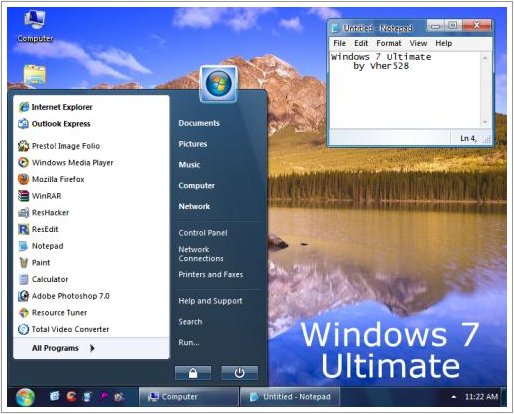
Task: Click the Notepad title bar icon
Action: [x=335, y=28]
